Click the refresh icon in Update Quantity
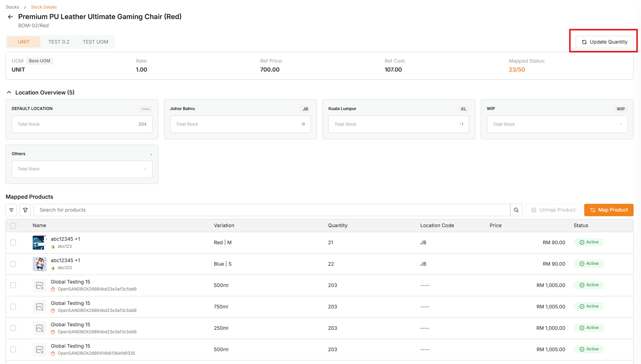 pos(584,42)
